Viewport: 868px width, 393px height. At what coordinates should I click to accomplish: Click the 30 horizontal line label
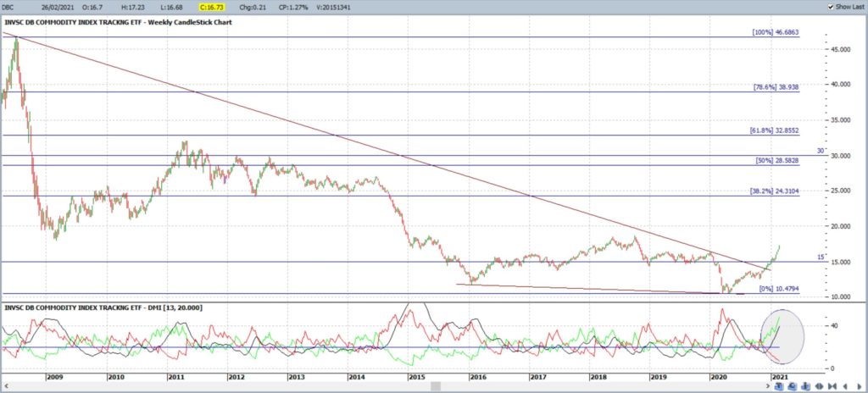pos(821,151)
